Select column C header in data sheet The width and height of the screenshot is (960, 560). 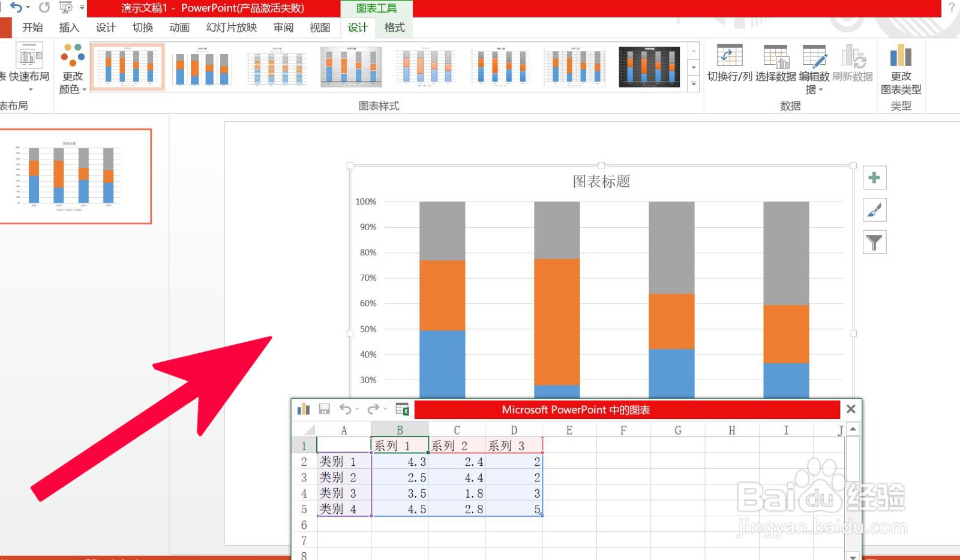point(457,430)
